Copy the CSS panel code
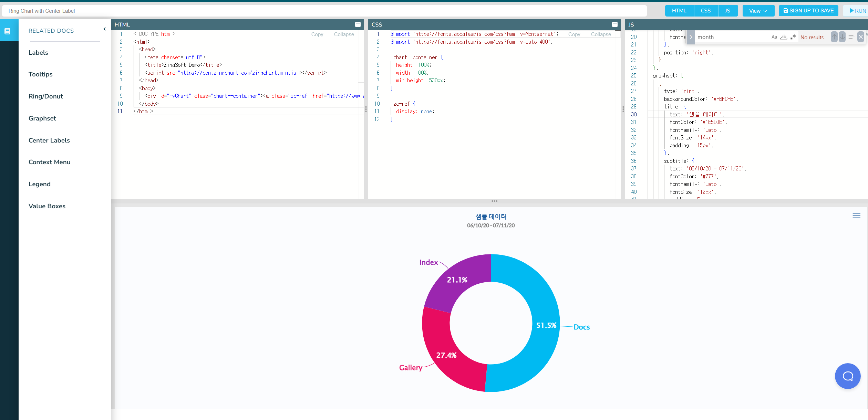This screenshot has height=420, width=868. click(x=574, y=34)
